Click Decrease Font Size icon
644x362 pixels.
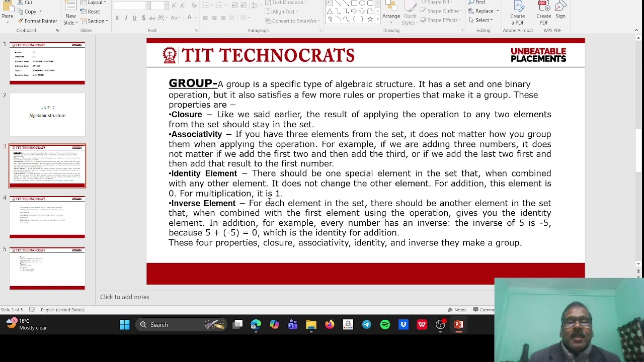(182, 6)
